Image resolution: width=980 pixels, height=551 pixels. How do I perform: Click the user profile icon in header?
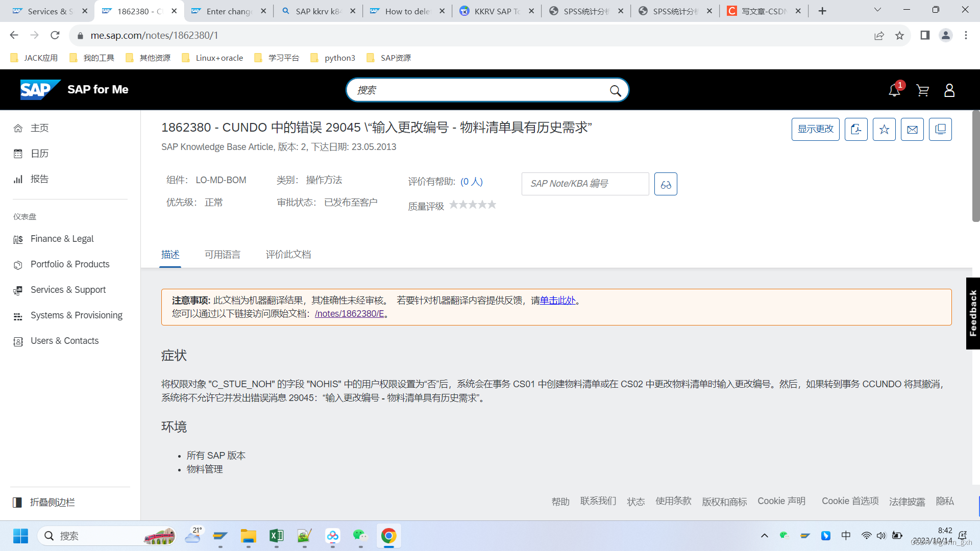949,90
